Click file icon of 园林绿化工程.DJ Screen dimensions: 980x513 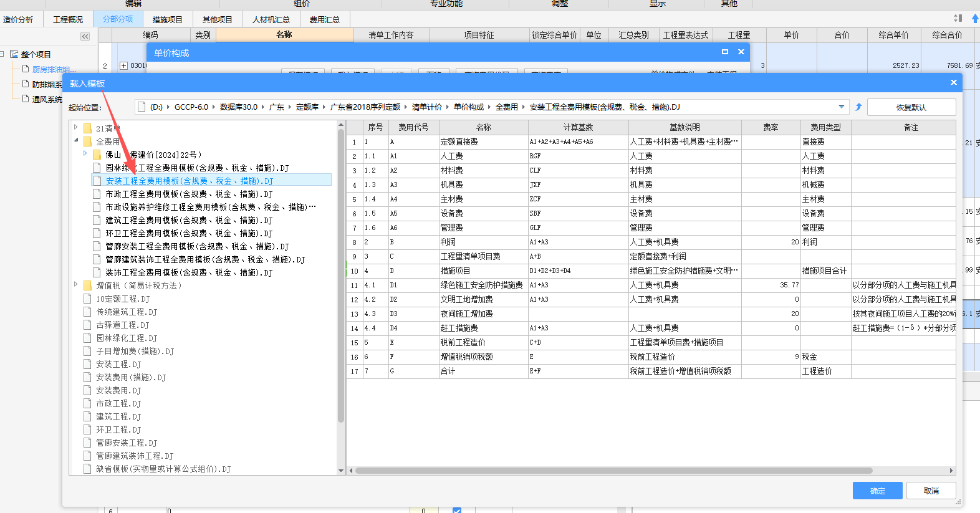87,338
